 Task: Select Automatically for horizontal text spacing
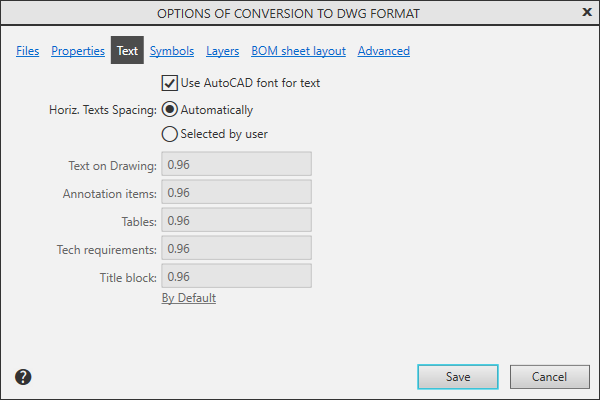pyautogui.click(x=170, y=110)
